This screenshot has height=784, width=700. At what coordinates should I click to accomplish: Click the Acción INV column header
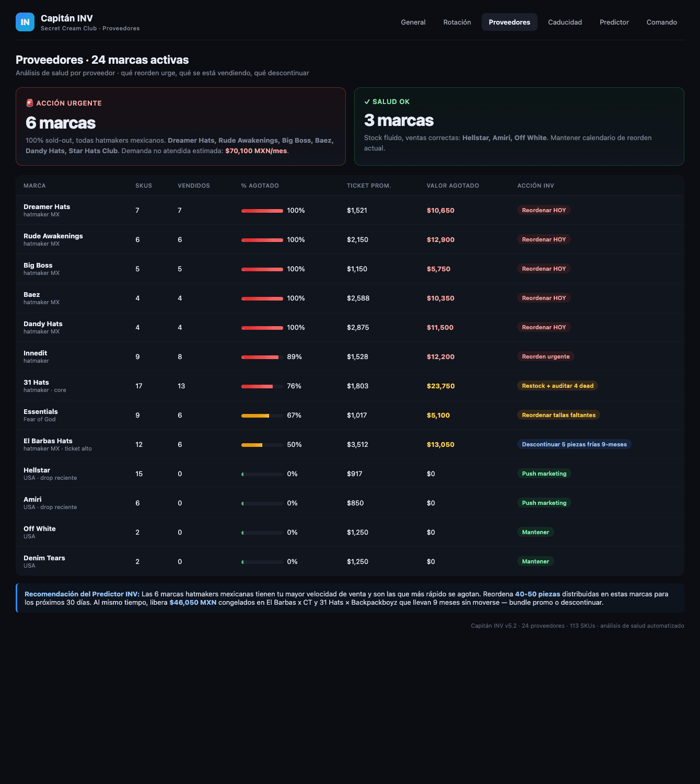pos(536,186)
